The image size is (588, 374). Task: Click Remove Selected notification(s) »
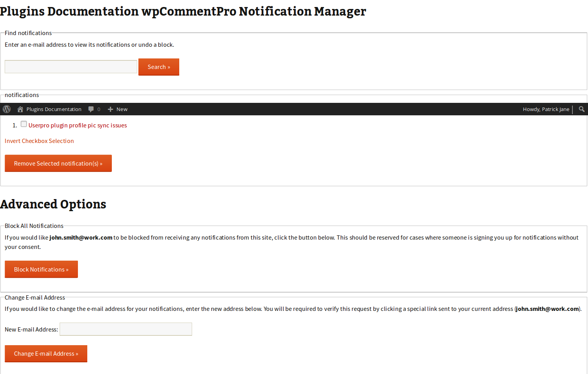[58, 163]
